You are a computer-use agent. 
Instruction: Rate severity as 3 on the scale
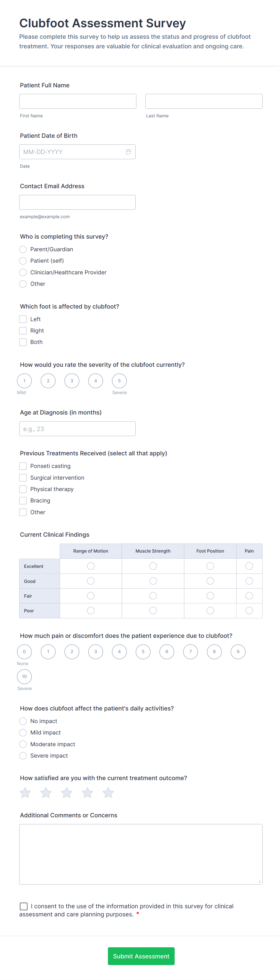72,380
